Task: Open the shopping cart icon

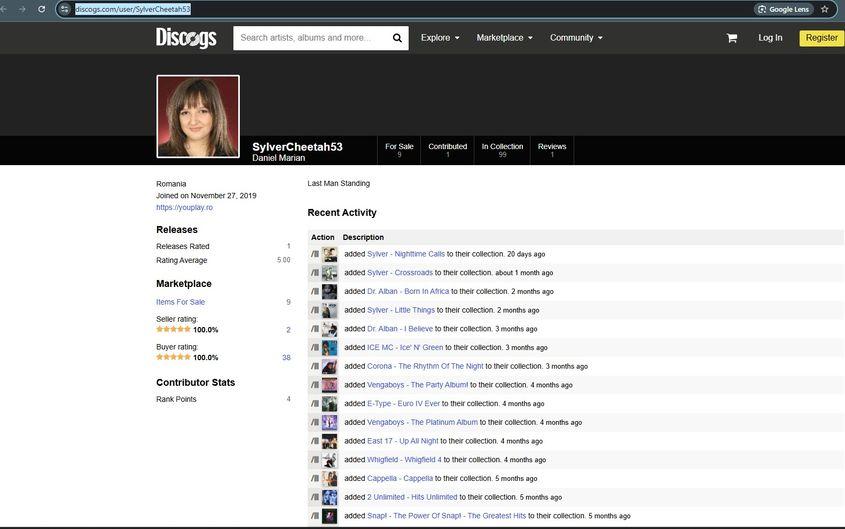Action: 732,38
